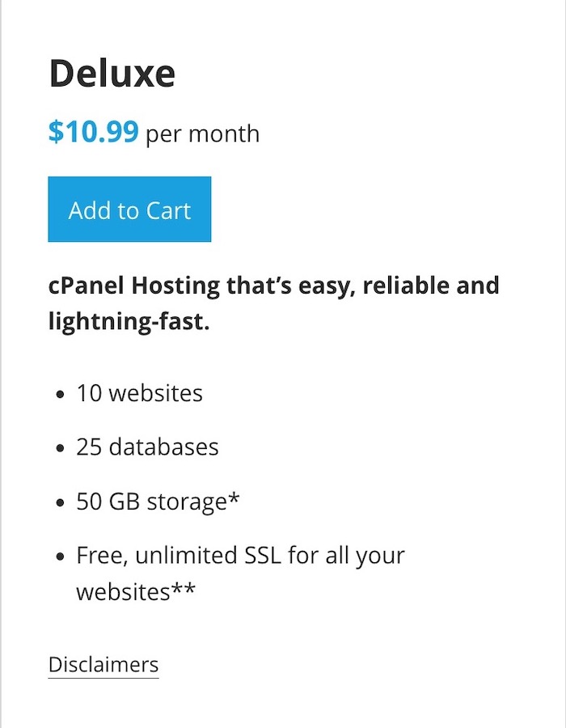Click the "per month" billing label
The image size is (566, 728).
coord(202,133)
